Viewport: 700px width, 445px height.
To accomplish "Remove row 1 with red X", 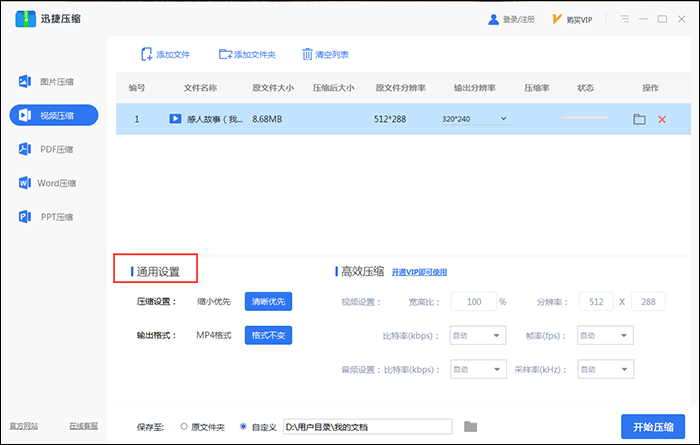I will pos(662,119).
